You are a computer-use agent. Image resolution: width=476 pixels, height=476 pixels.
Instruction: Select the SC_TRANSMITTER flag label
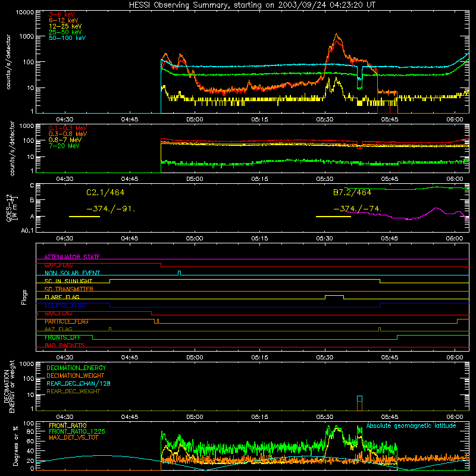click(68, 289)
